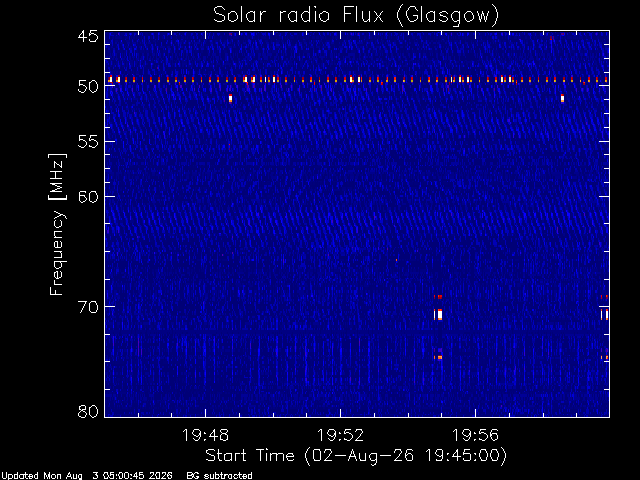Image resolution: width=640 pixels, height=480 pixels.
Task: Click the dotted interference line near 50 MHz
Action: point(357,80)
